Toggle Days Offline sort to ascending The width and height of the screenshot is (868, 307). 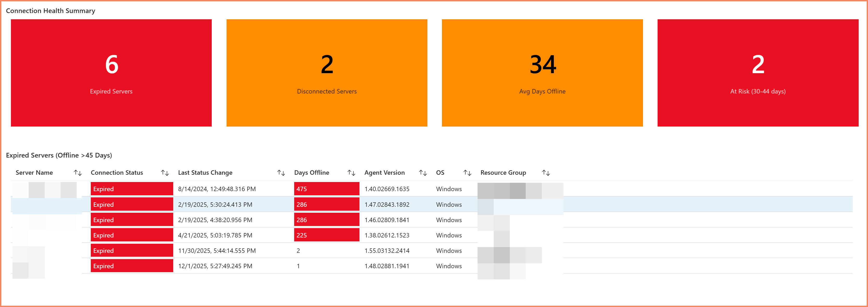pyautogui.click(x=352, y=172)
